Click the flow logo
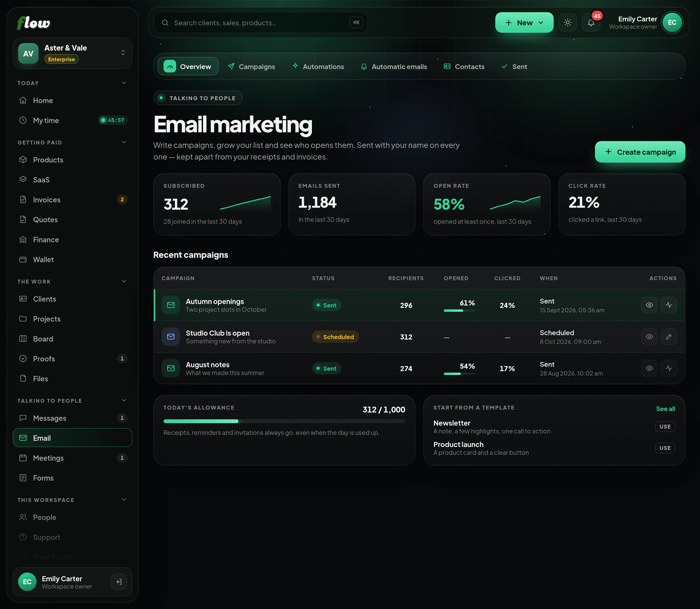The image size is (700, 609). pos(34,23)
